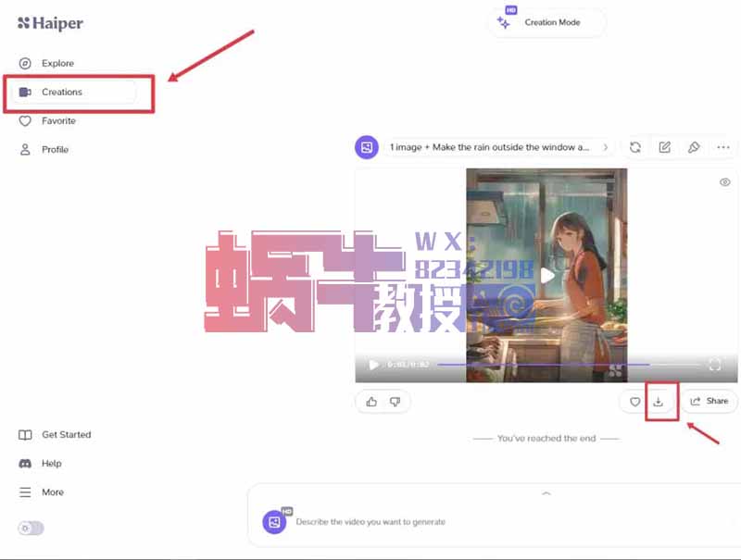Click the download icon below the video
741x560 pixels.
(x=659, y=402)
